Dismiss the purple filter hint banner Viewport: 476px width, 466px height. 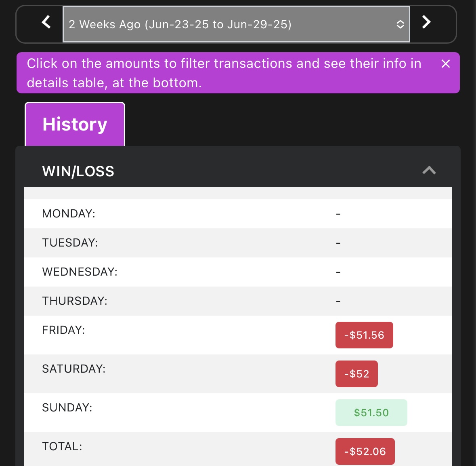[x=445, y=64]
